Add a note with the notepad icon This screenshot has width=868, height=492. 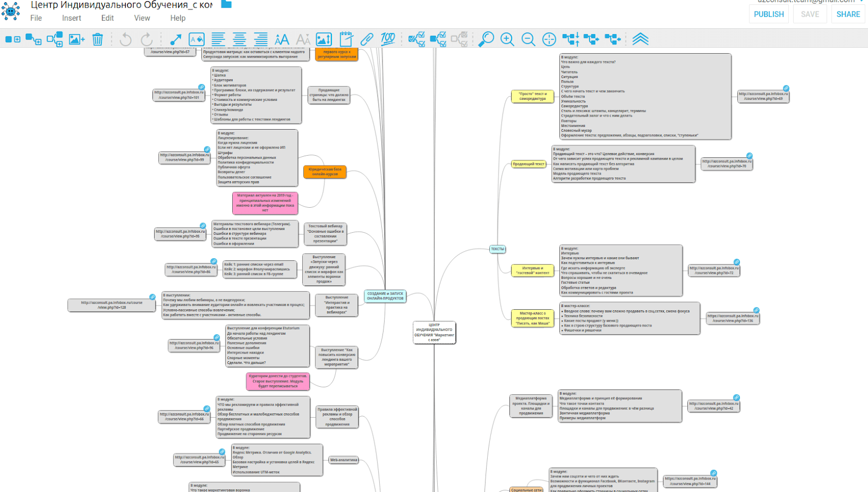tap(346, 39)
